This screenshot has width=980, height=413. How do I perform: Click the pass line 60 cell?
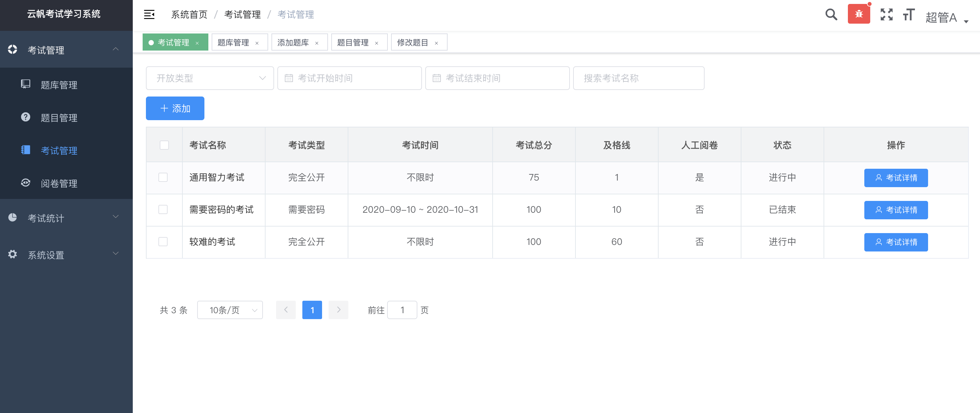tap(616, 242)
